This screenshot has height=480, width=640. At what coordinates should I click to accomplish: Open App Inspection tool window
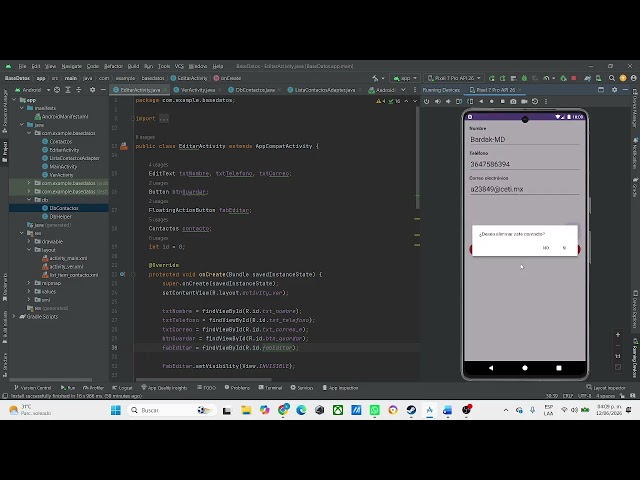(x=340, y=388)
